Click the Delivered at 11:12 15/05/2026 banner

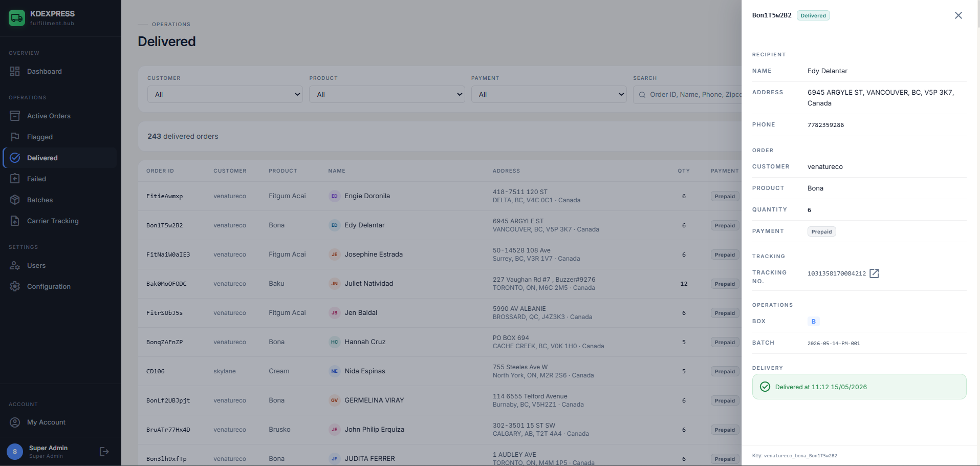[x=859, y=387]
